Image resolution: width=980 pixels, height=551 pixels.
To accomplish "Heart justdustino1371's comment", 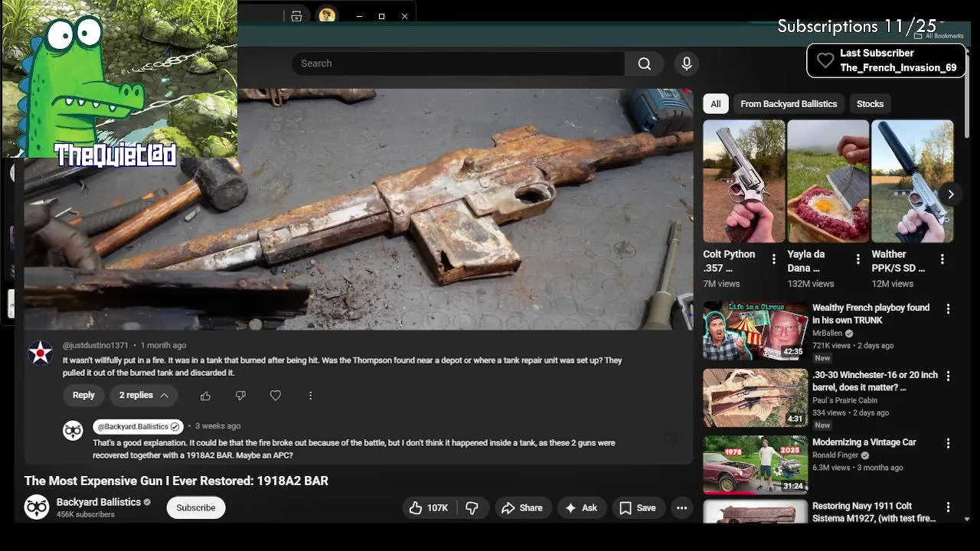I will click(x=276, y=396).
